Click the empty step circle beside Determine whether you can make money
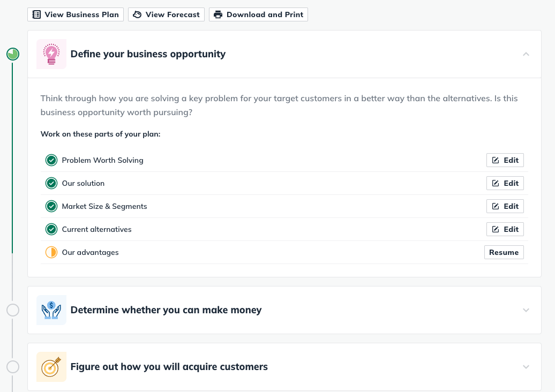 pos(13,310)
